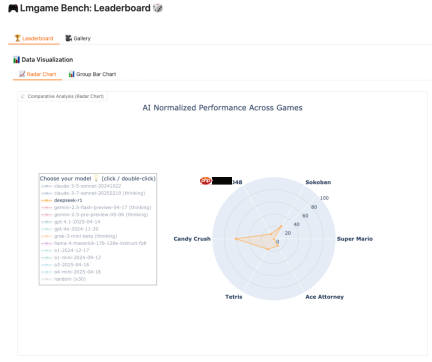Click the Comparative Analysis (Radar Chart) label
The width and height of the screenshot is (432, 362).
(x=66, y=96)
